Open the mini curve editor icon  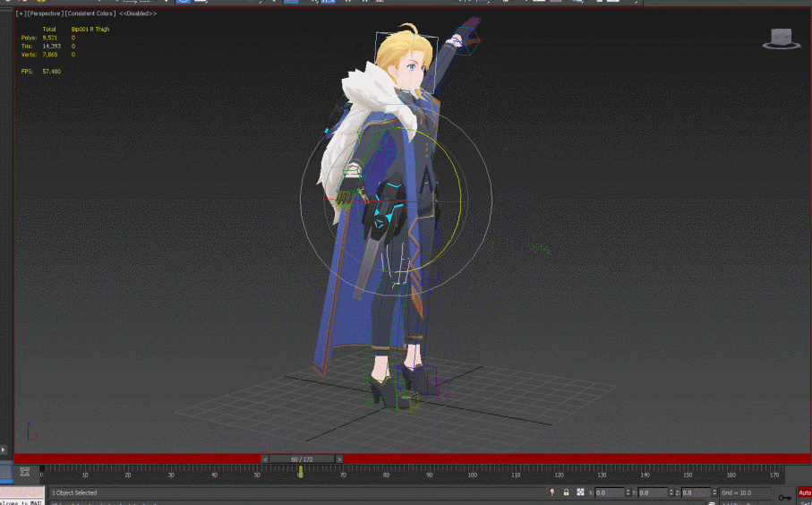[x=24, y=471]
